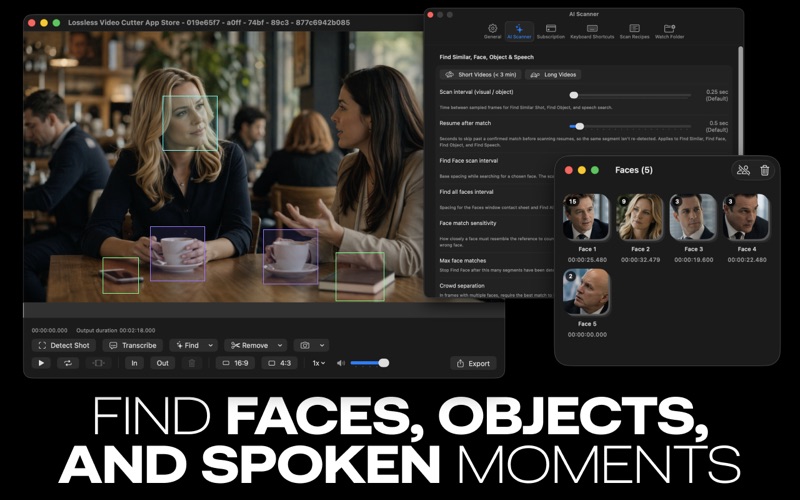Select the detection box around the phone
Screen dimensions: 800x500
(120, 276)
